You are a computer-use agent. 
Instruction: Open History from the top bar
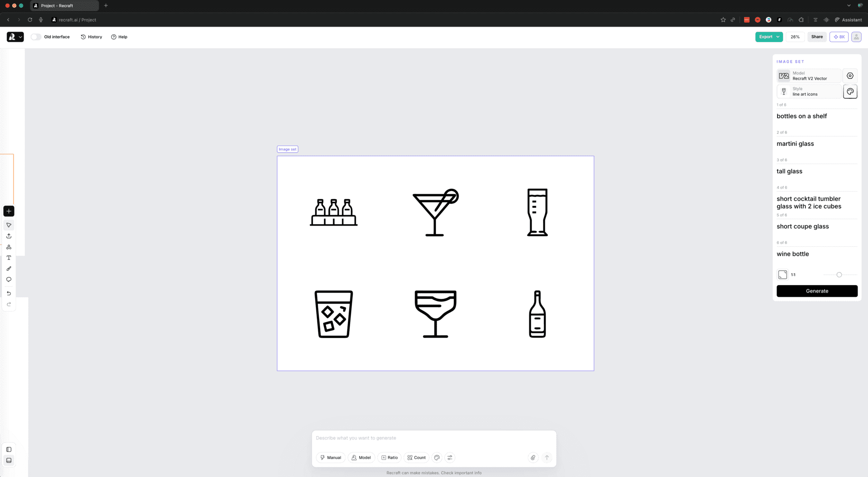click(91, 37)
